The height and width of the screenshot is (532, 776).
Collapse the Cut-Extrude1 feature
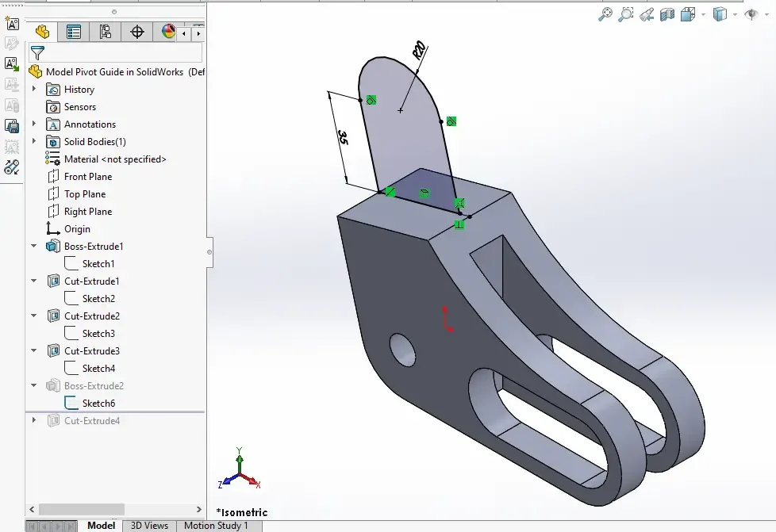pyautogui.click(x=33, y=281)
